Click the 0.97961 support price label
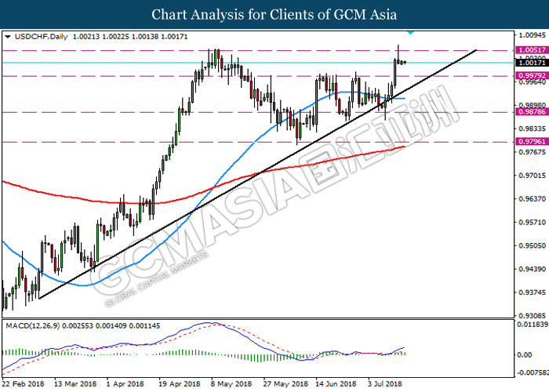Viewport: 549px width, 392px height. (x=532, y=142)
